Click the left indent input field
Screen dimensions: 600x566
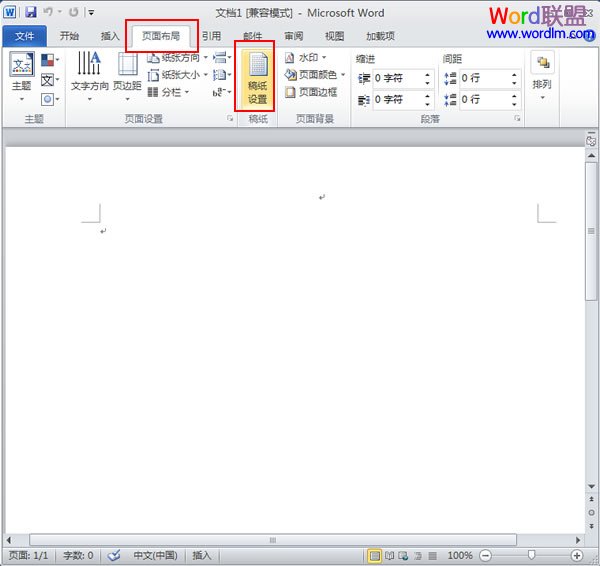click(397, 78)
